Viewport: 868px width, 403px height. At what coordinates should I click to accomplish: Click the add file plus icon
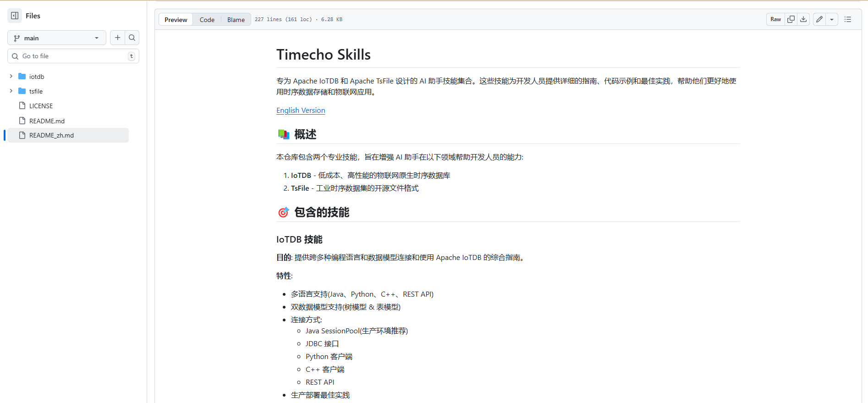tap(118, 38)
